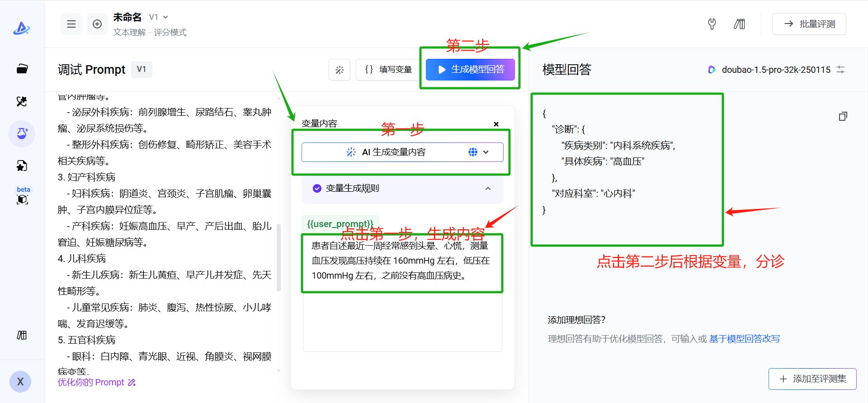868x403 pixels.
Task: Close the 变量内容 panel
Action: pos(496,124)
